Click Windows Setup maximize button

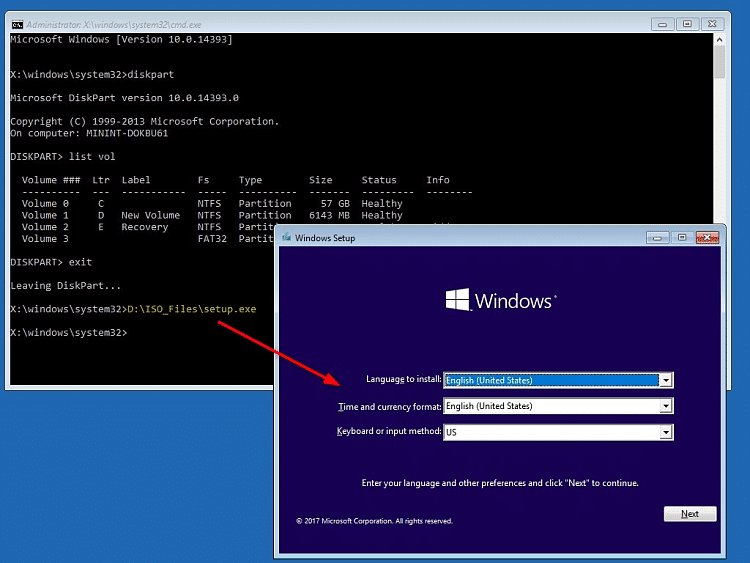[x=681, y=238]
